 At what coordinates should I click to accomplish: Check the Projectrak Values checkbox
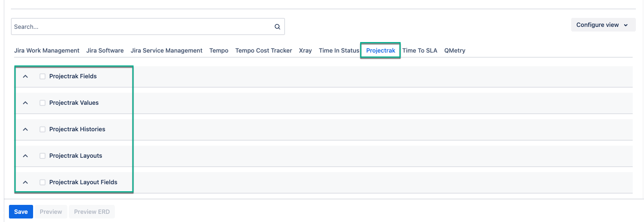point(42,103)
